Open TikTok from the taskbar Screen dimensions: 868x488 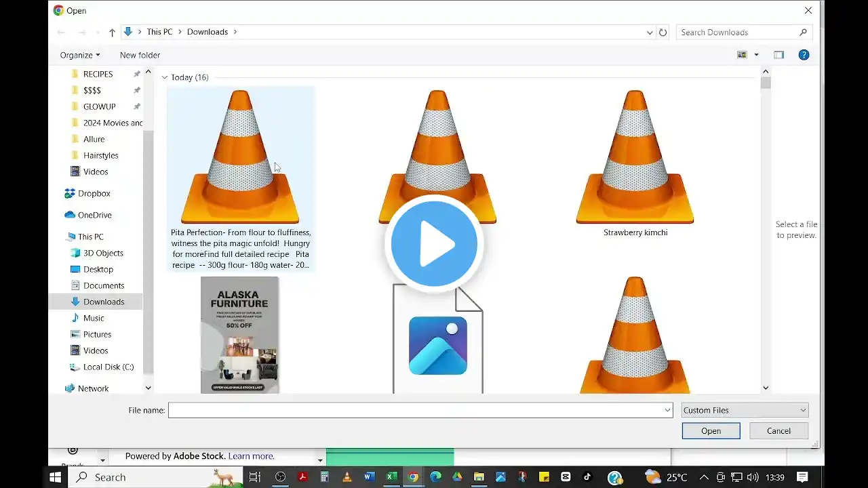pos(587,477)
